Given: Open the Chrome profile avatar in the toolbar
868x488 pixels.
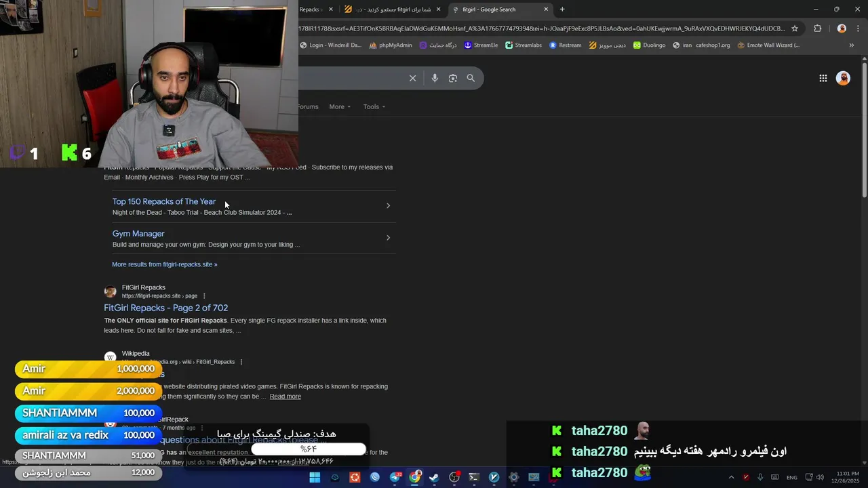Looking at the screenshot, I should pos(842,28).
